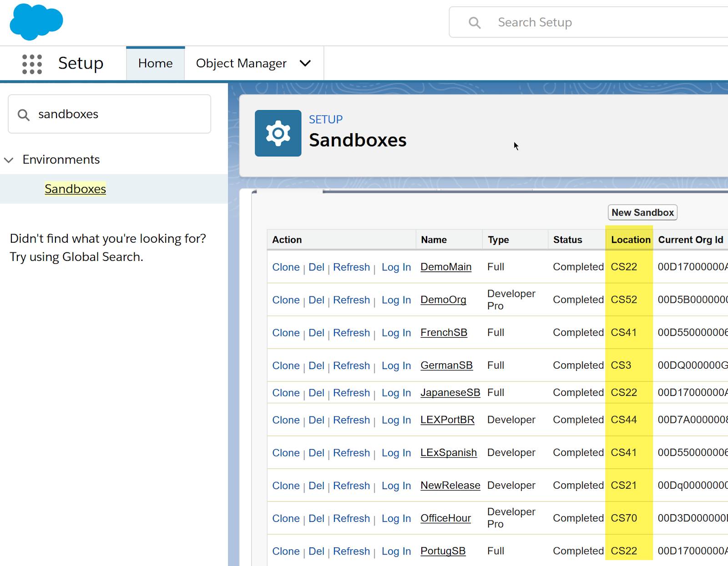The height and width of the screenshot is (566, 728).
Task: Click the New Sandbox button
Action: pyautogui.click(x=642, y=212)
